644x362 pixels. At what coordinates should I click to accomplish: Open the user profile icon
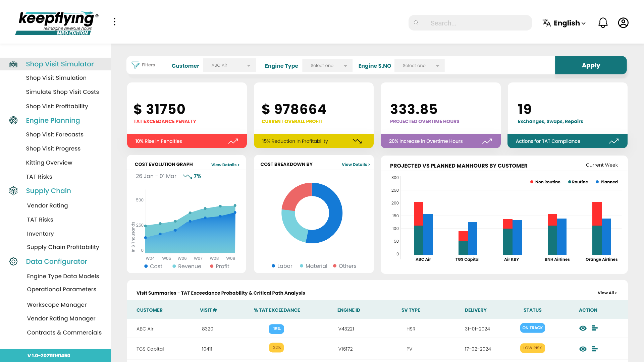point(623,23)
